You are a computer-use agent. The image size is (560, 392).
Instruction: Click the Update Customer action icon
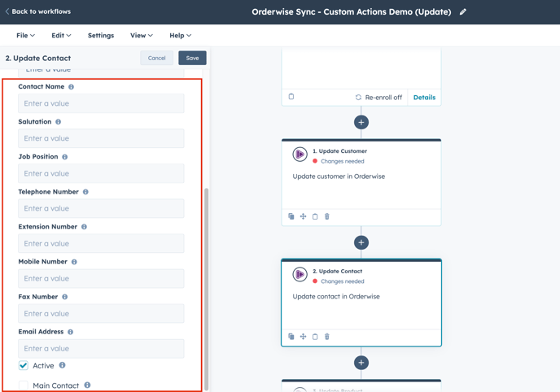point(300,155)
